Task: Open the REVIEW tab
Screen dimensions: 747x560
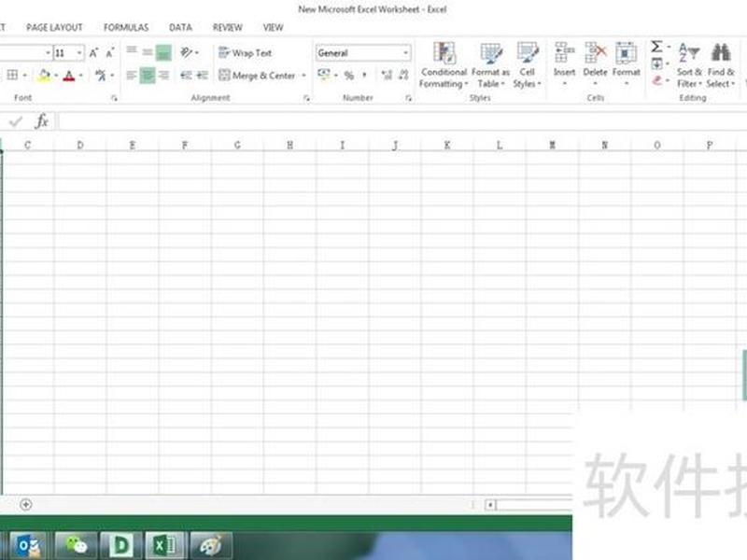Action: 228,28
